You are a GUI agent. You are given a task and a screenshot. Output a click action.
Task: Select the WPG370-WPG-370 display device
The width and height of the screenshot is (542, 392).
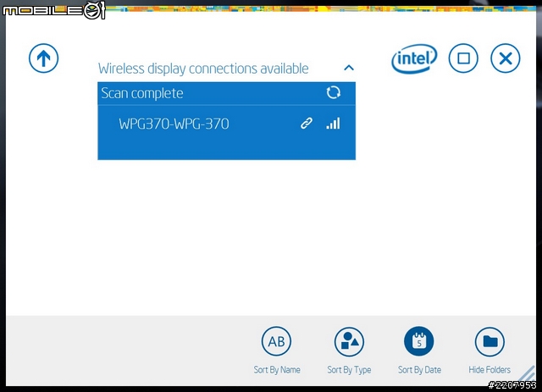tap(227, 124)
